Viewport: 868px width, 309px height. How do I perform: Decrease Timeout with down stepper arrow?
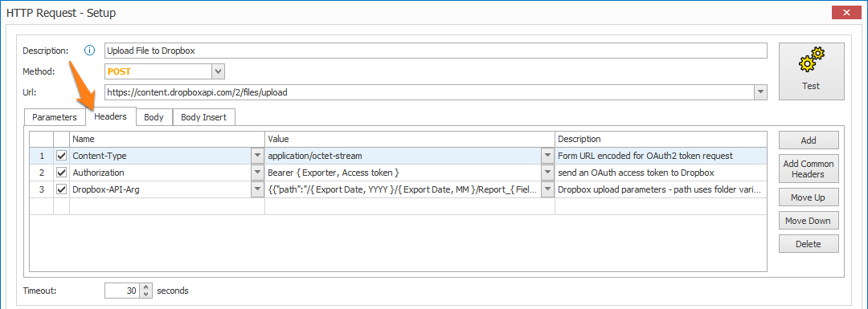(145, 294)
